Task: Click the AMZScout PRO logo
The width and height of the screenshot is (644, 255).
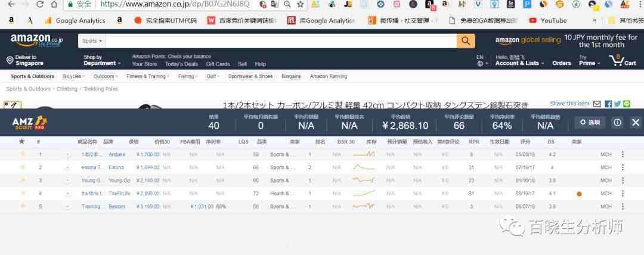Action: click(x=30, y=122)
